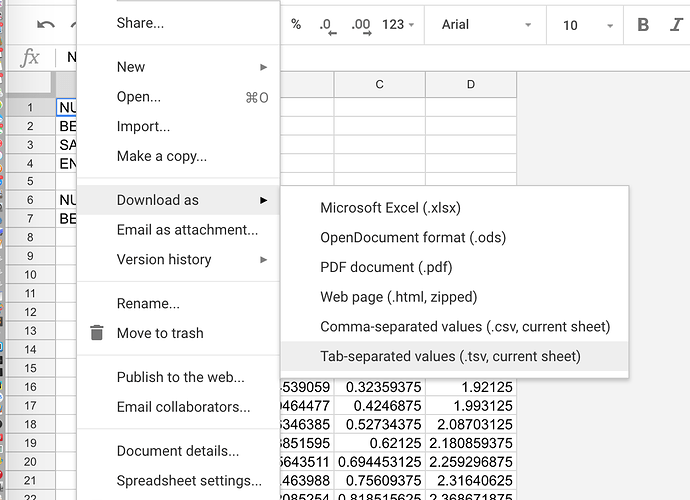Click the increase decimal places icon

(x=361, y=24)
